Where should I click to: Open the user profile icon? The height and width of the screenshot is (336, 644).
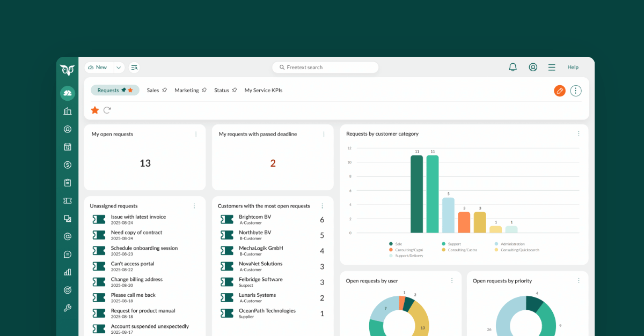pos(533,67)
